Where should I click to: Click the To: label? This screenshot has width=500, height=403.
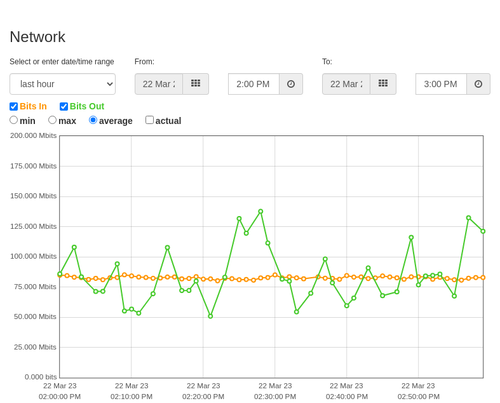click(327, 62)
